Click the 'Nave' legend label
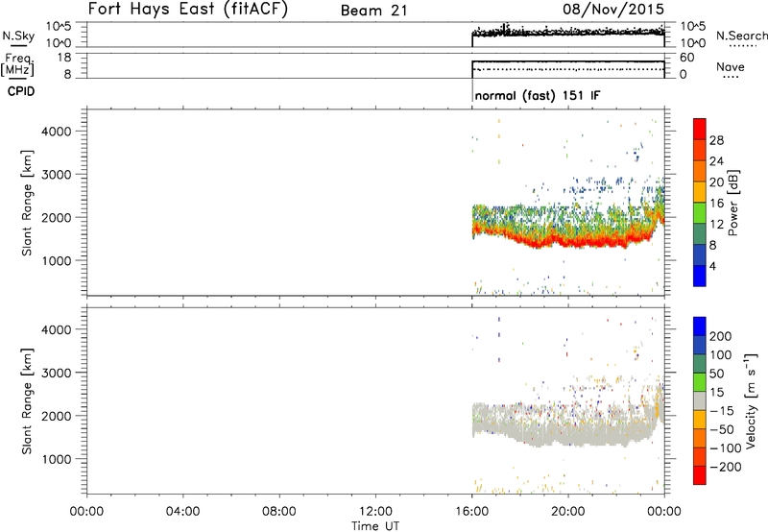The width and height of the screenshot is (768, 532). 730,67
